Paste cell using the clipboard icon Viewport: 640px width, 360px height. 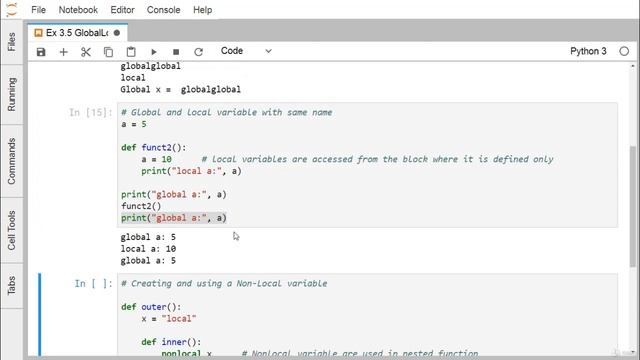click(131, 52)
